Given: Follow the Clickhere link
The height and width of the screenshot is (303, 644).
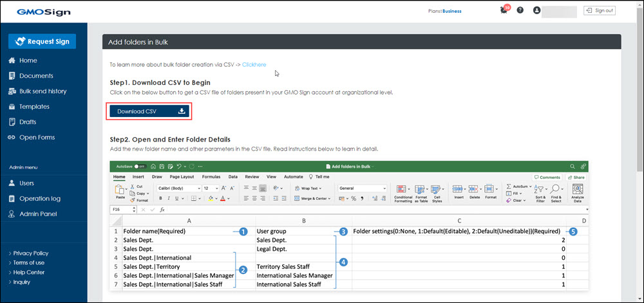Looking at the screenshot, I should pos(254,64).
